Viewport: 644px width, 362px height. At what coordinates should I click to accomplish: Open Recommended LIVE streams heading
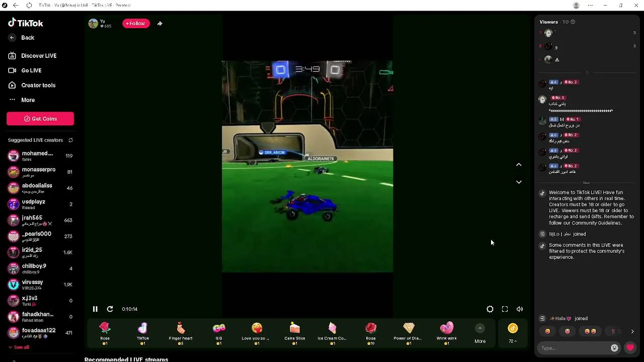[x=126, y=359]
